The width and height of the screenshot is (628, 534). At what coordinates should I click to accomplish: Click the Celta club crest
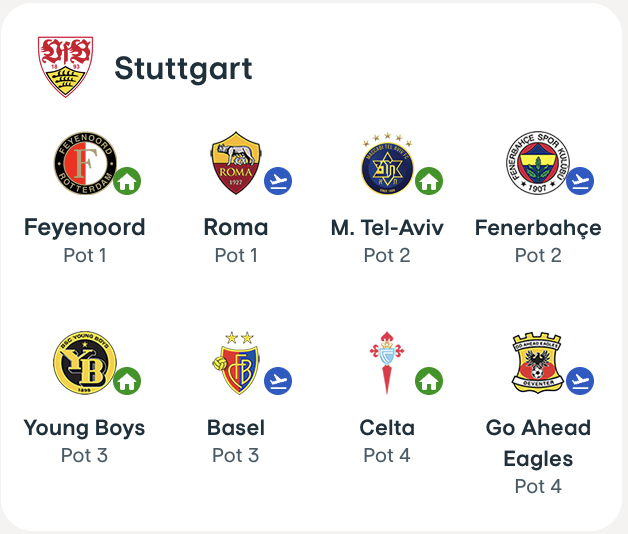[x=387, y=363]
